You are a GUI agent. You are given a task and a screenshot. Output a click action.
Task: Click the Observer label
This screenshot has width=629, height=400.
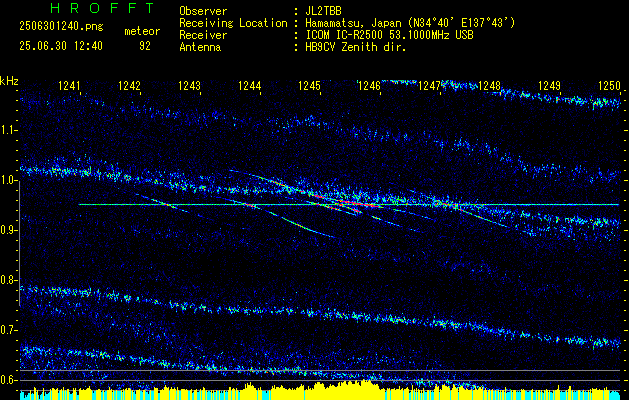pyautogui.click(x=203, y=11)
